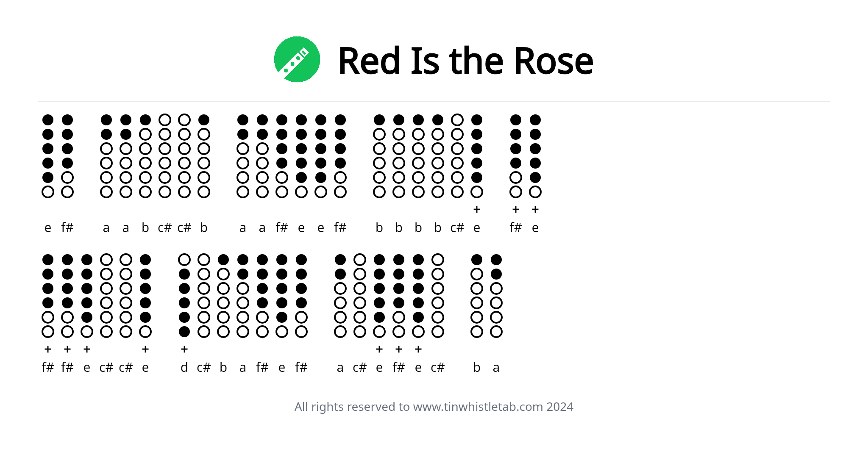The height and width of the screenshot is (449, 868).
Task: Click the '2024' year in the footer
Action: [560, 407]
